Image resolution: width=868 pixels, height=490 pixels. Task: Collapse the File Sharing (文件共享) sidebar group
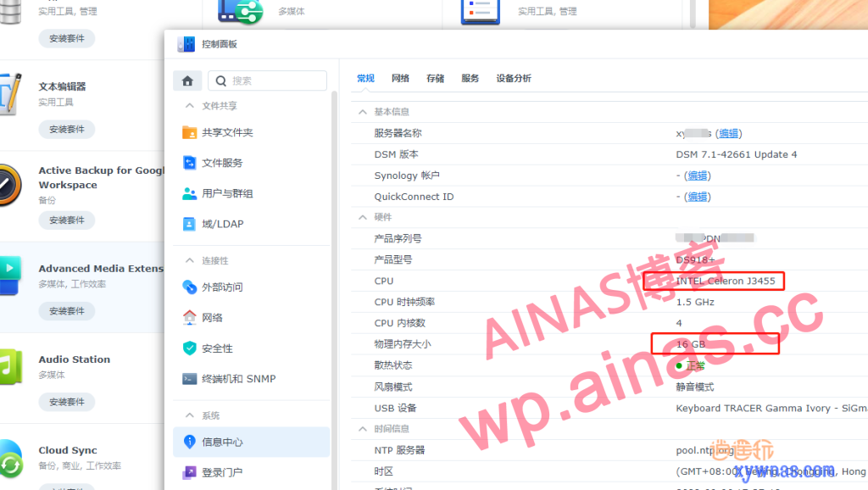pyautogui.click(x=190, y=105)
